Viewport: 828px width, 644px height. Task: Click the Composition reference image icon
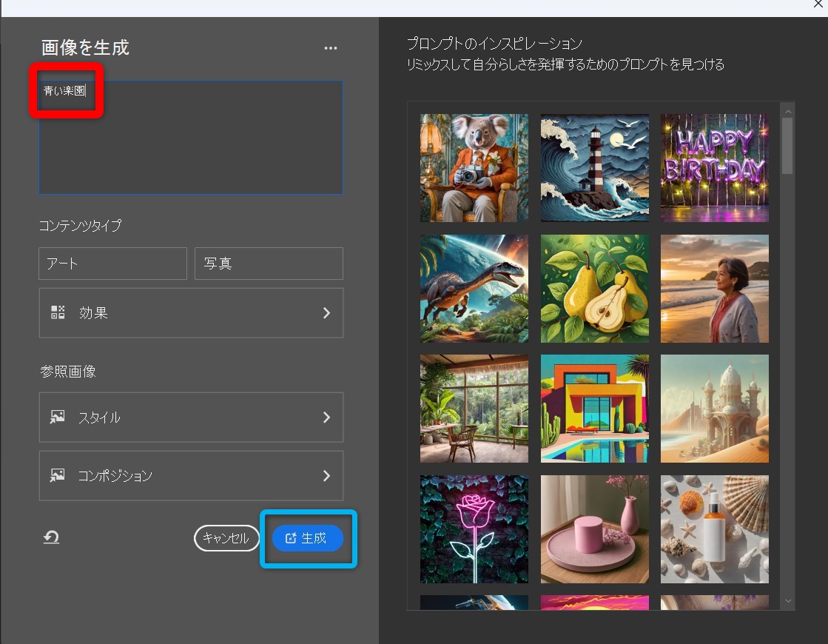pos(58,475)
